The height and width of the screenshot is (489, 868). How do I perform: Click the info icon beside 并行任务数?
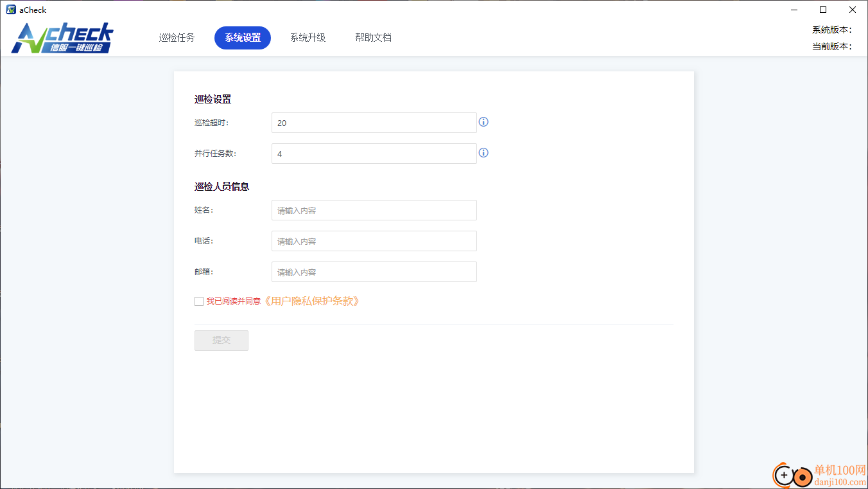483,152
